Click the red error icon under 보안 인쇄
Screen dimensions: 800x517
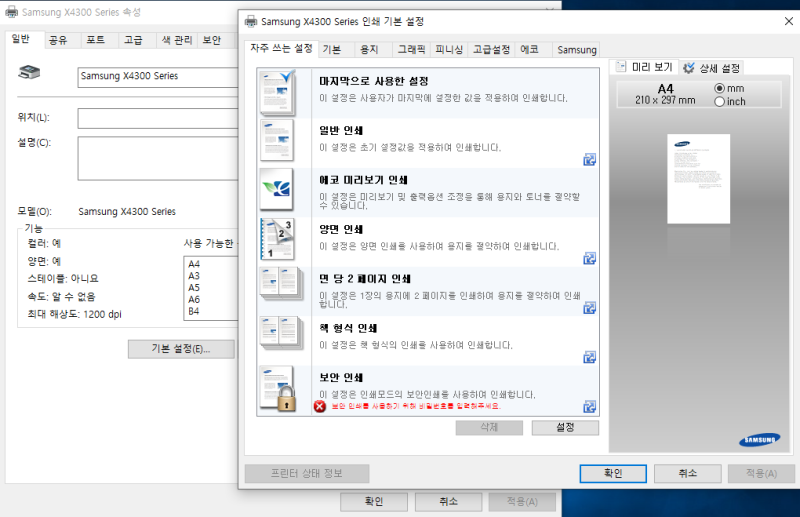pos(320,406)
